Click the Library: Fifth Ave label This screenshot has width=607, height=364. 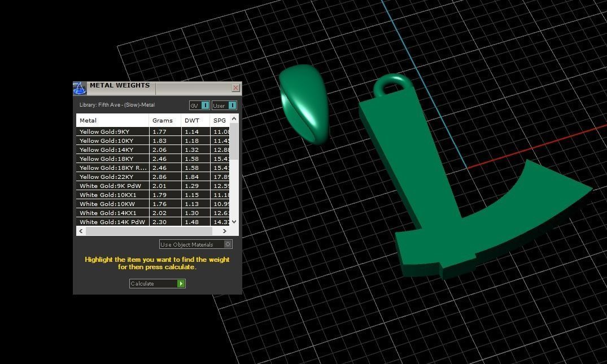(x=117, y=105)
